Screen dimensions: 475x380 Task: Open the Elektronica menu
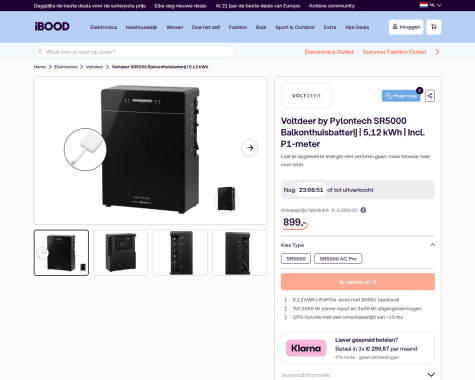[x=104, y=27]
